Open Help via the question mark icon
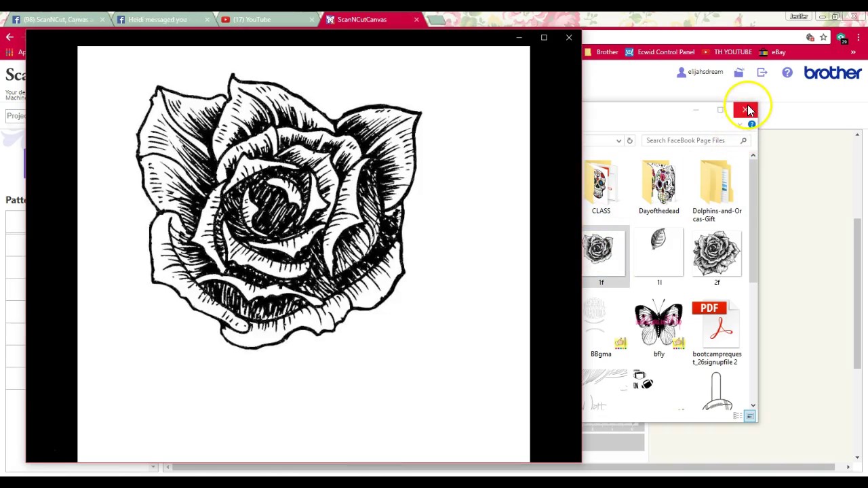The width and height of the screenshot is (868, 488). 787,72
